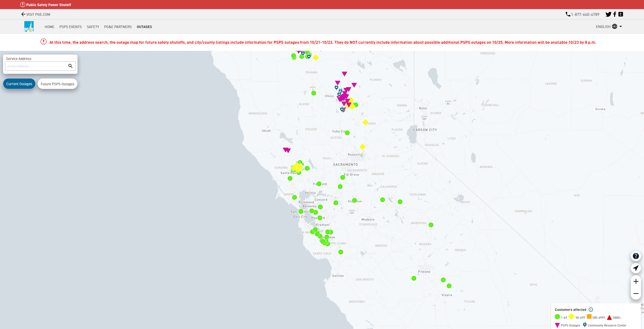This screenshot has height=329, width=644.
Task: Click the 'Customers affected' legend heading
Action: pos(570,310)
